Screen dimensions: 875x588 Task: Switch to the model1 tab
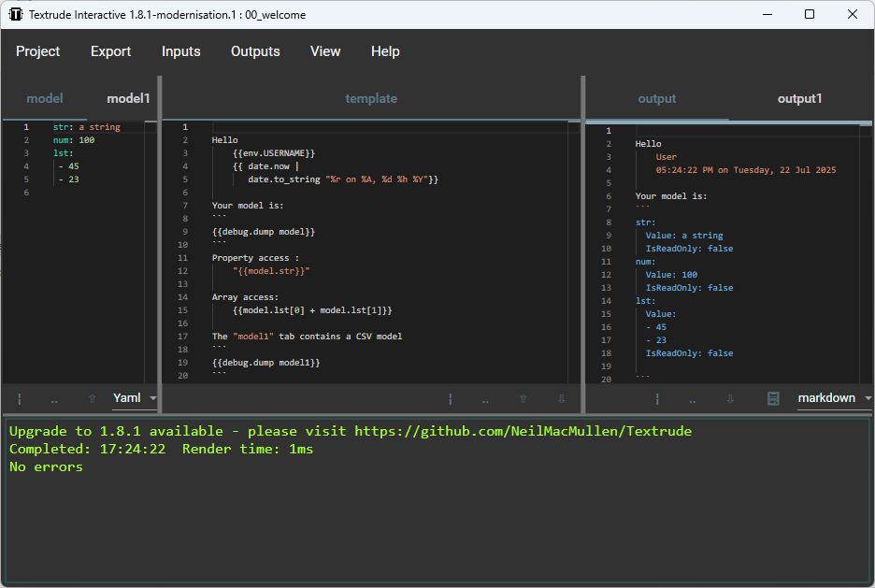click(x=128, y=99)
